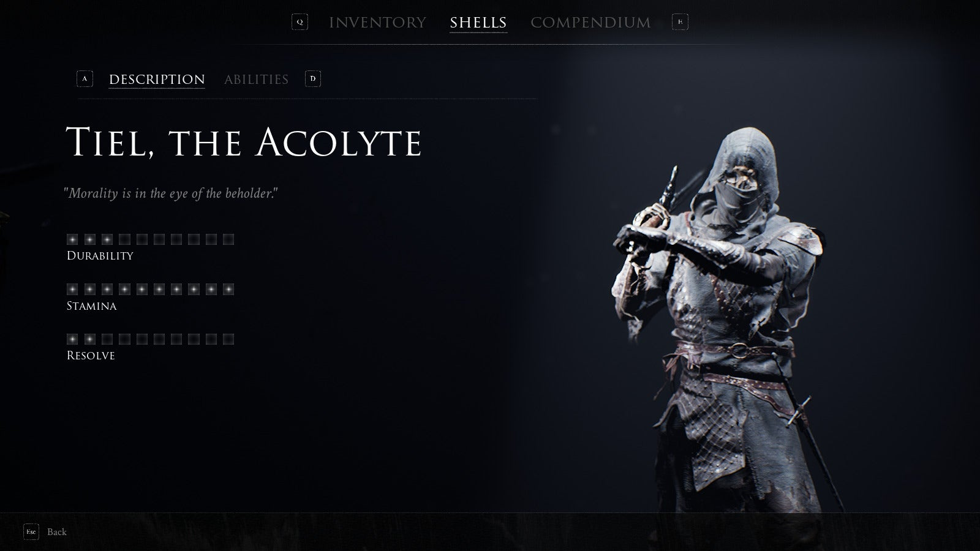Switch to the Compendium tab

pos(590,23)
